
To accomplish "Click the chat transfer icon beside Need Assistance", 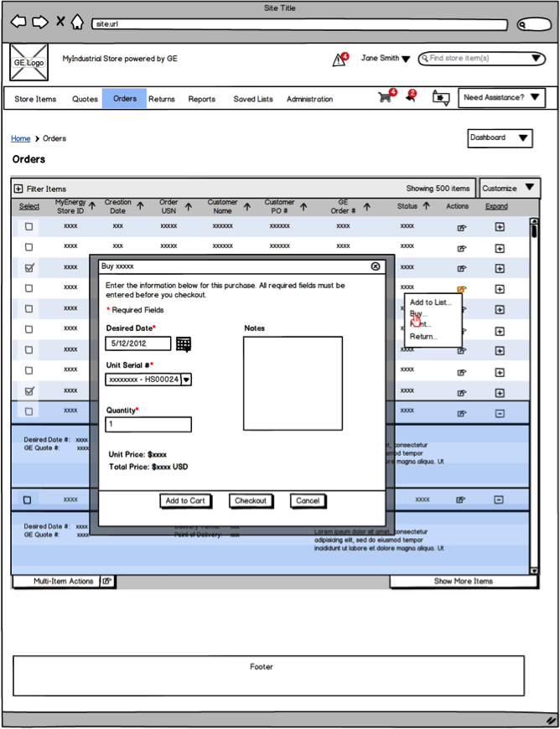I will pos(441,98).
